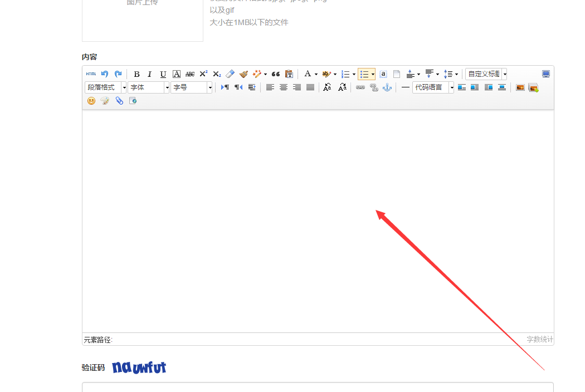Click the paperclip attachment icon
This screenshot has width=585, height=392.
click(x=119, y=101)
